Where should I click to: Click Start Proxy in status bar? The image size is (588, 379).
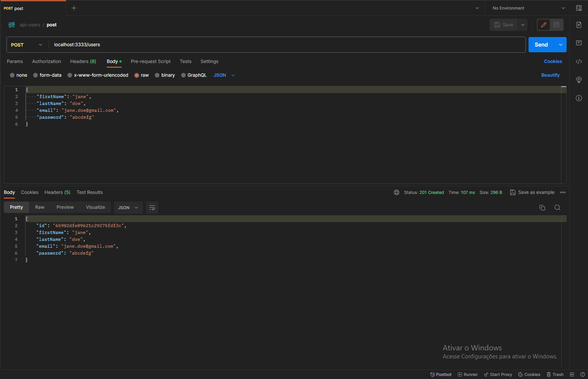pyautogui.click(x=498, y=374)
